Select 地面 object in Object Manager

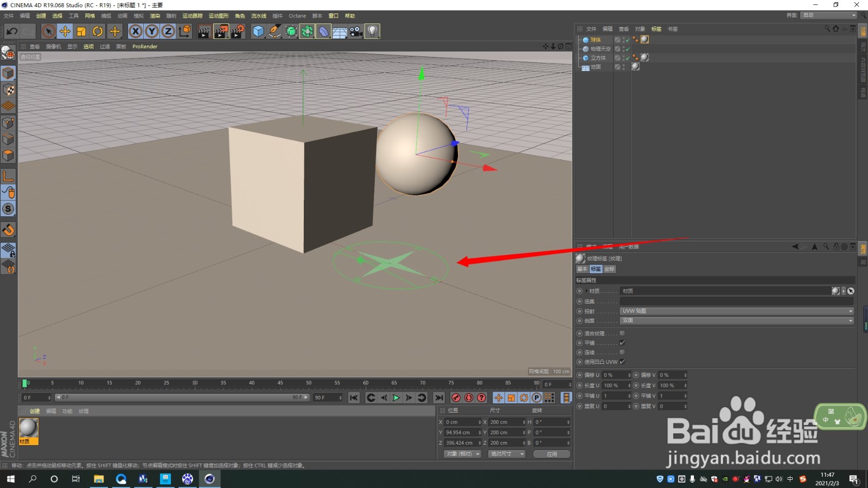tap(596, 67)
